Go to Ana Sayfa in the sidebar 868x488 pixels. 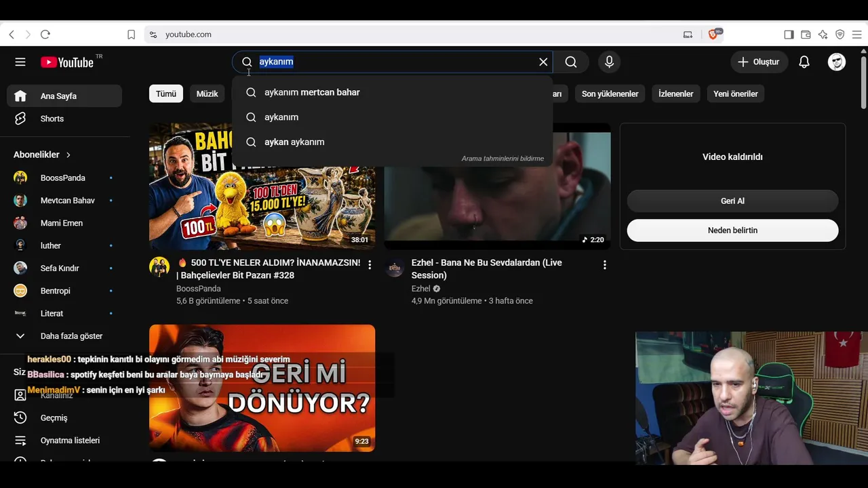click(x=64, y=96)
